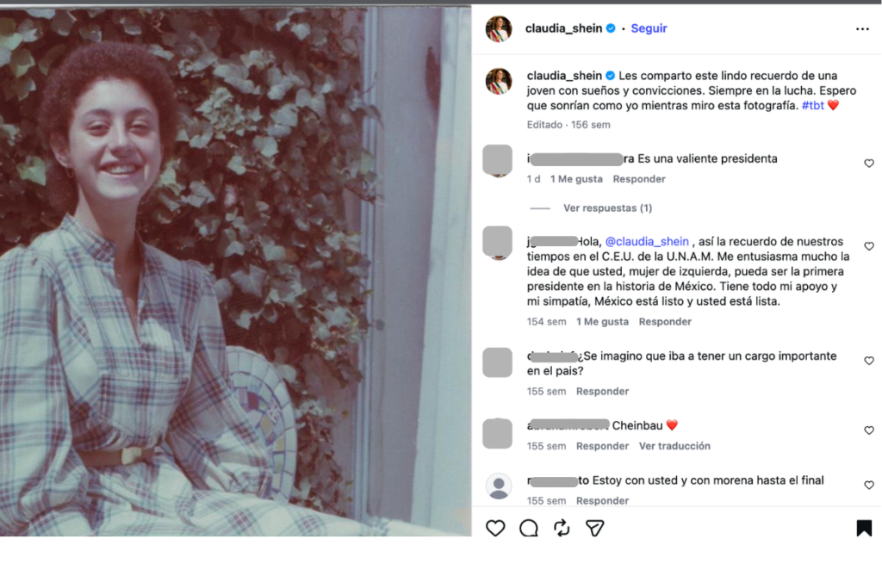Click the bookmark icon to unsave the post
This screenshot has width=882, height=588.
864,528
